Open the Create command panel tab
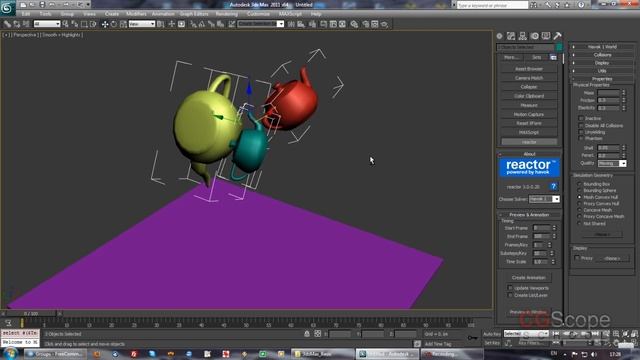640x360 pixels. pyautogui.click(x=500, y=36)
